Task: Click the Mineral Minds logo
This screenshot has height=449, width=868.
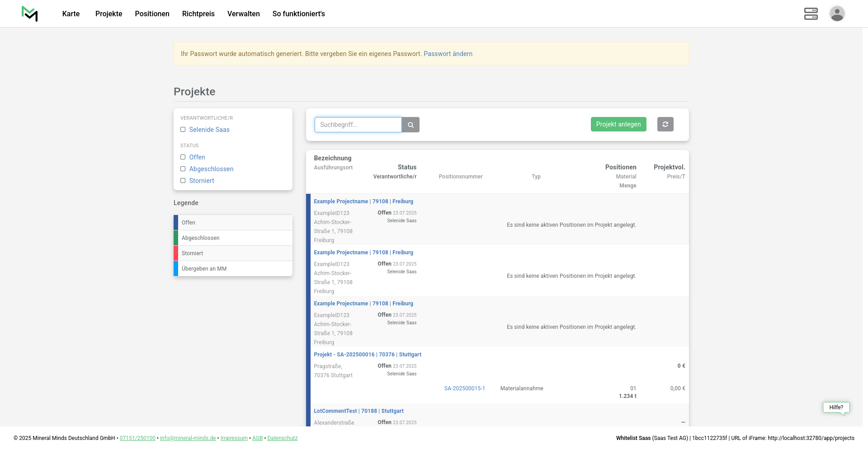Action: 29,14
